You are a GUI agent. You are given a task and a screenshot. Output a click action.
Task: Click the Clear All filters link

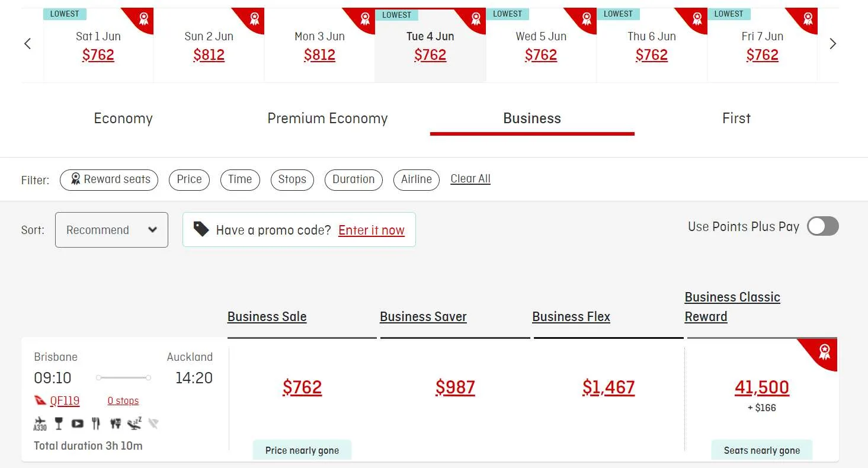click(470, 179)
